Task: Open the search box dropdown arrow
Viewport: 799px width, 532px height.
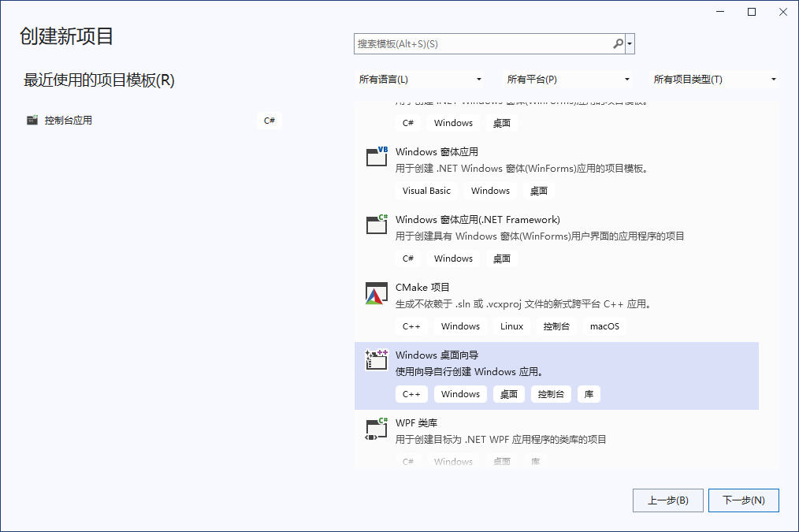Action: point(630,44)
